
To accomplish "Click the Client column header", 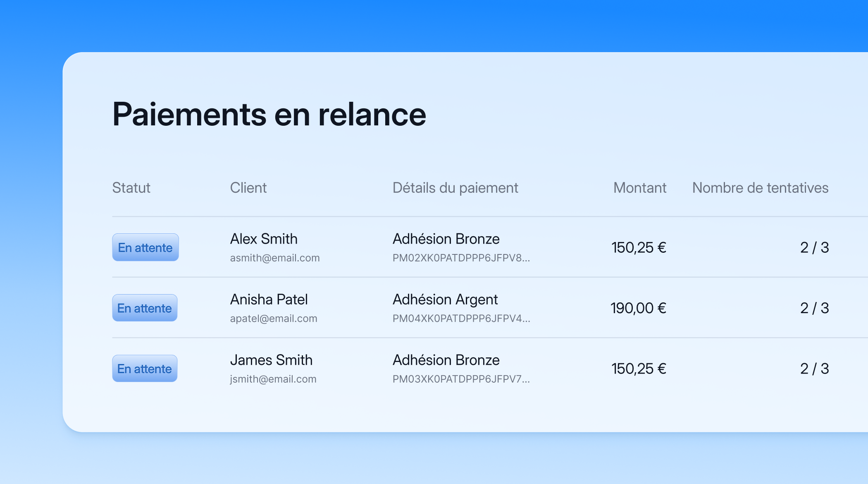I will [x=248, y=188].
